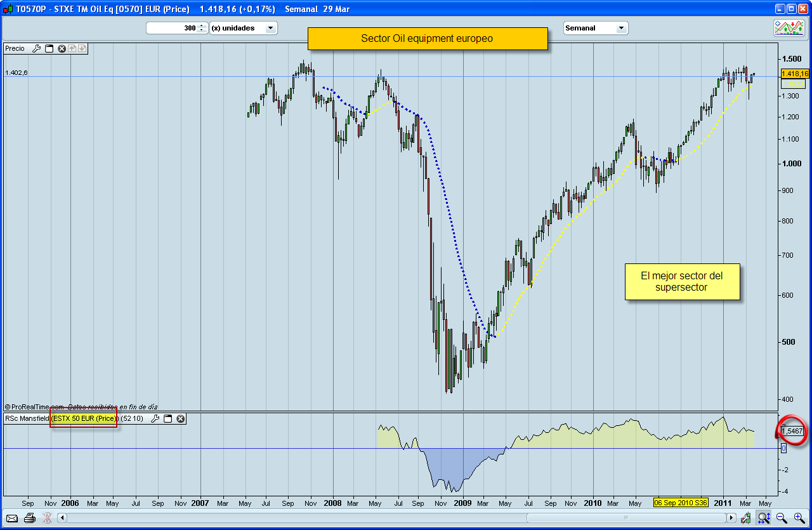Remove the Precio panel with X icon

pos(62,48)
